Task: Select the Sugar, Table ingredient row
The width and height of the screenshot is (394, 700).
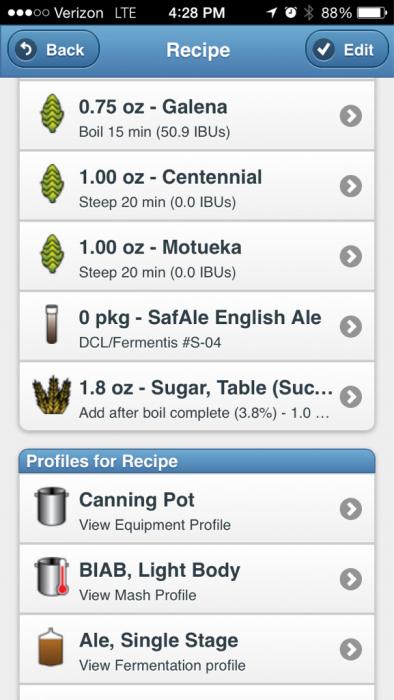Action: tap(197, 396)
